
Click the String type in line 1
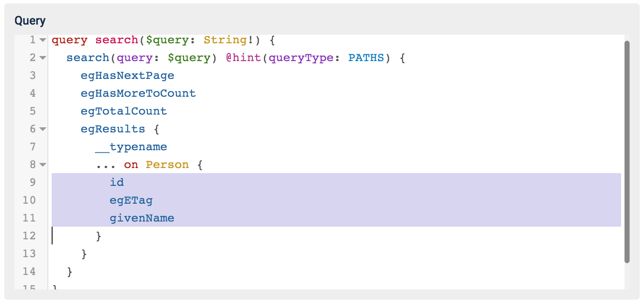(225, 40)
